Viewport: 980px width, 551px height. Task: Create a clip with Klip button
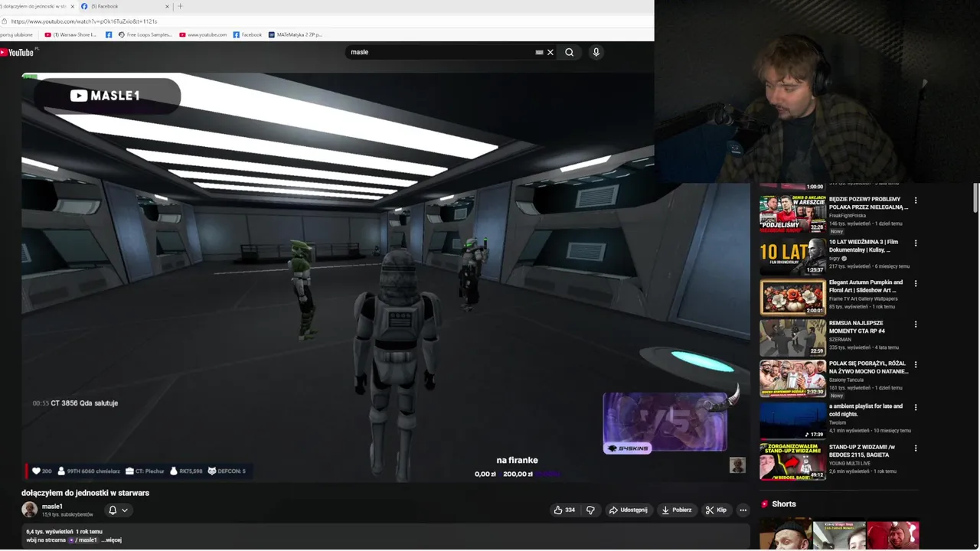(716, 510)
